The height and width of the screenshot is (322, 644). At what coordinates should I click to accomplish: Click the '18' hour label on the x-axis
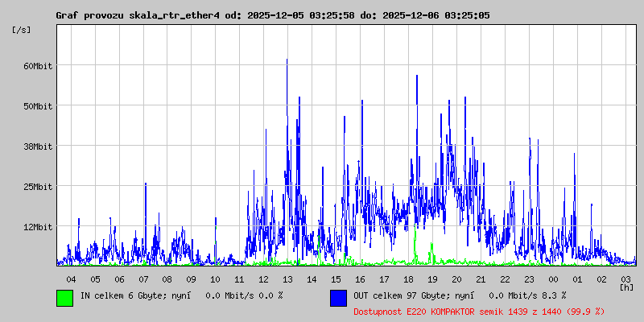pos(408,279)
